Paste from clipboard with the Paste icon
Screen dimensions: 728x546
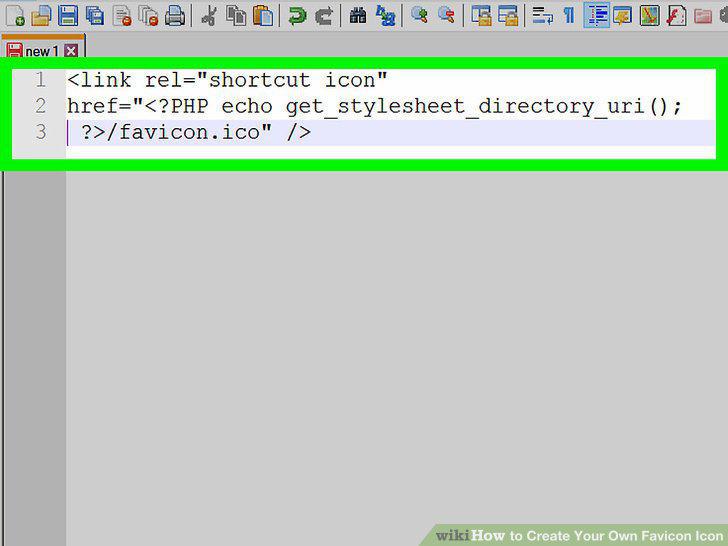click(x=263, y=15)
